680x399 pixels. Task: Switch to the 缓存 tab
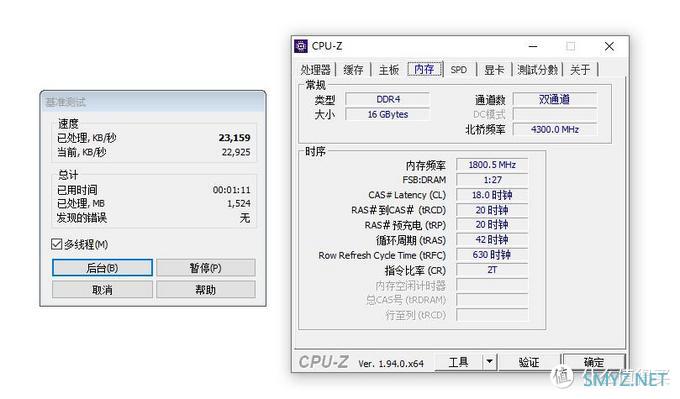click(x=353, y=70)
